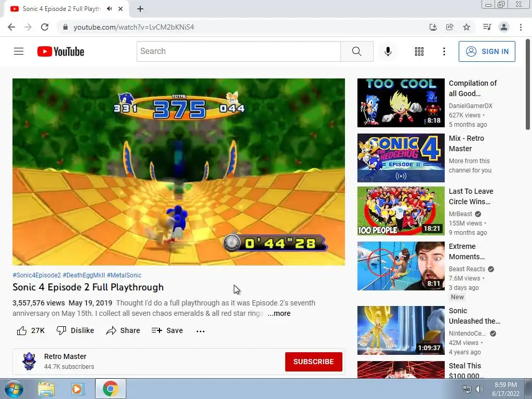Image resolution: width=532 pixels, height=399 pixels.
Task: Open Chrome's three-dot menu
Action: (x=521, y=27)
